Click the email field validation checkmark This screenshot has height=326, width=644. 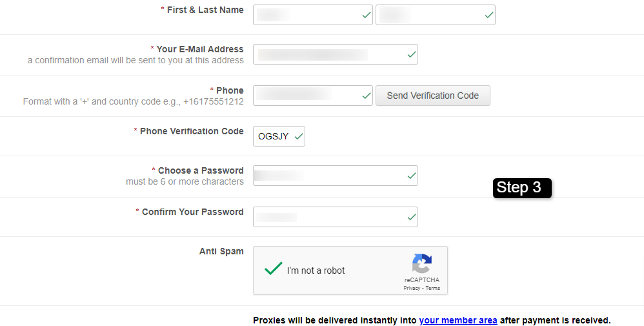412,55
